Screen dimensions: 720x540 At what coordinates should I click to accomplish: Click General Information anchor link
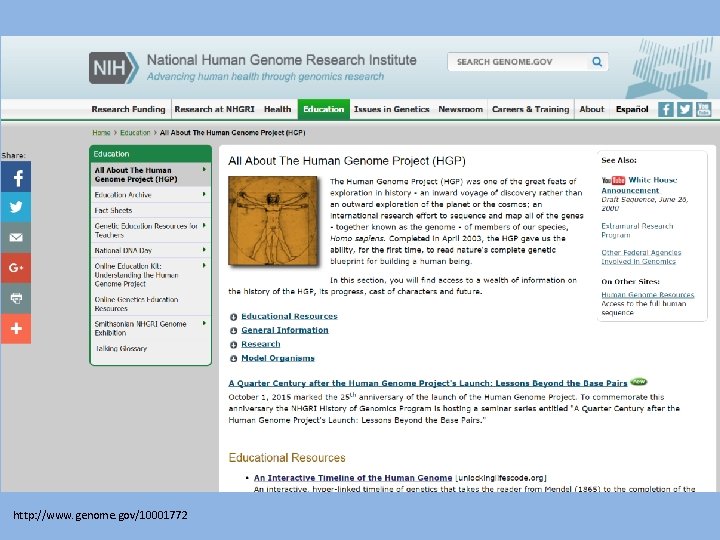[285, 330]
